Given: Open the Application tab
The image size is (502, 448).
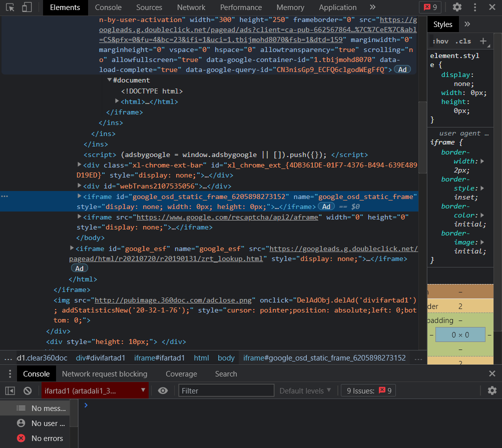Looking at the screenshot, I should point(338,7).
